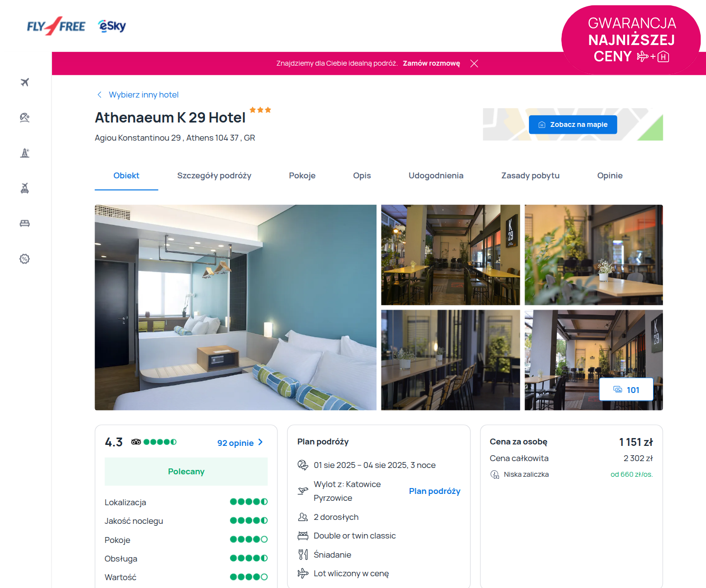Open the beach holidays sidebar icon
Image resolution: width=706 pixels, height=588 pixels.
tap(25, 118)
